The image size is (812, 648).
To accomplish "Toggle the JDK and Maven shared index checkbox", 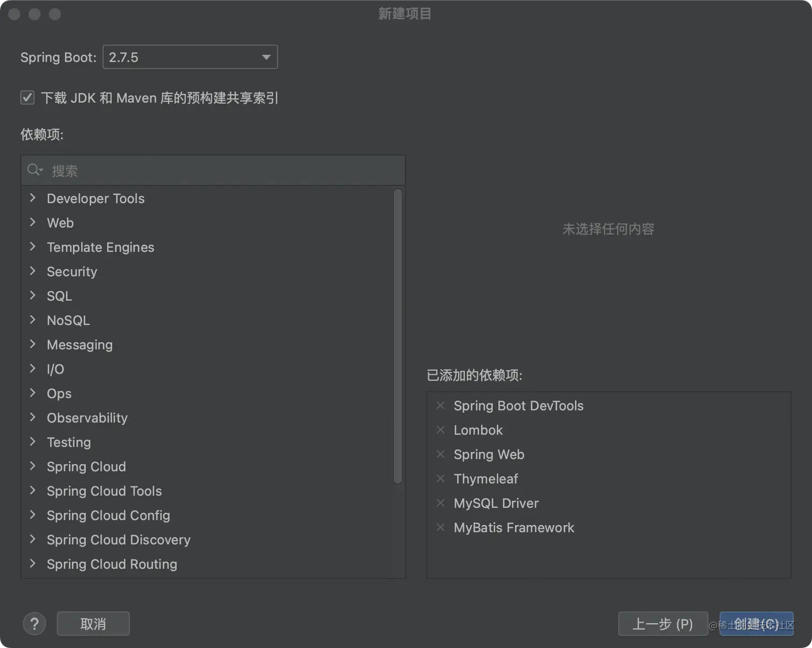I will [27, 98].
